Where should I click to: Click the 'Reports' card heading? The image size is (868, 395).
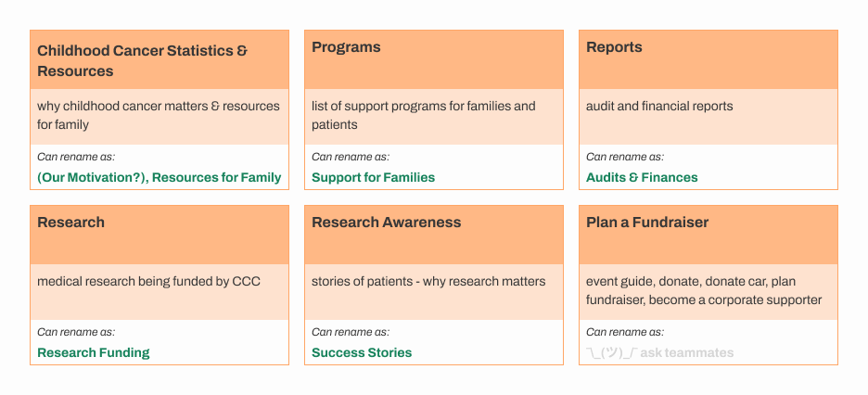[x=614, y=47]
